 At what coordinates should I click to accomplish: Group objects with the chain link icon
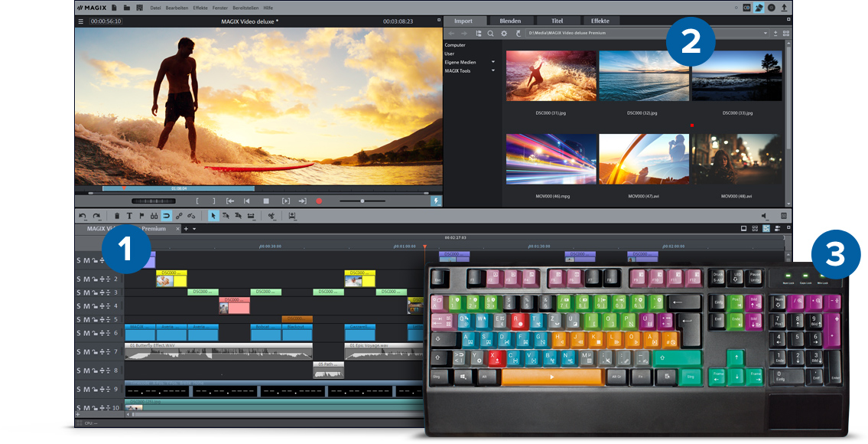tap(179, 216)
